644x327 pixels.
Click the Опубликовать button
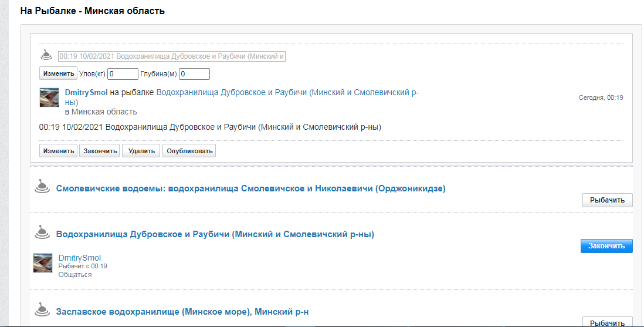[x=189, y=150]
